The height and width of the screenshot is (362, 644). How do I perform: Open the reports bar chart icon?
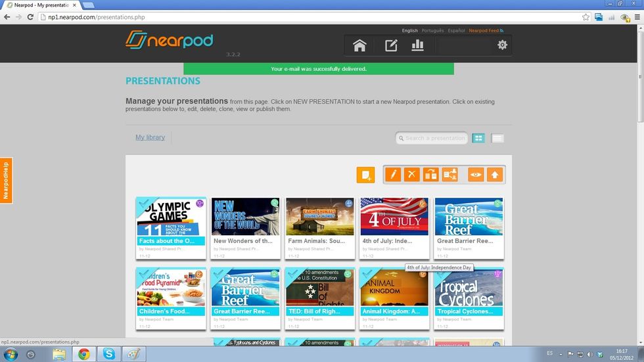coord(417,45)
